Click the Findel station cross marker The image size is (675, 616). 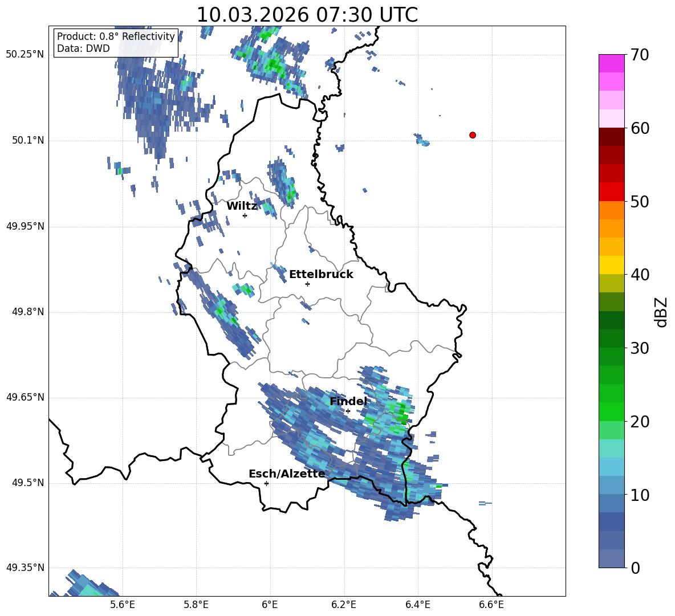tap(348, 411)
